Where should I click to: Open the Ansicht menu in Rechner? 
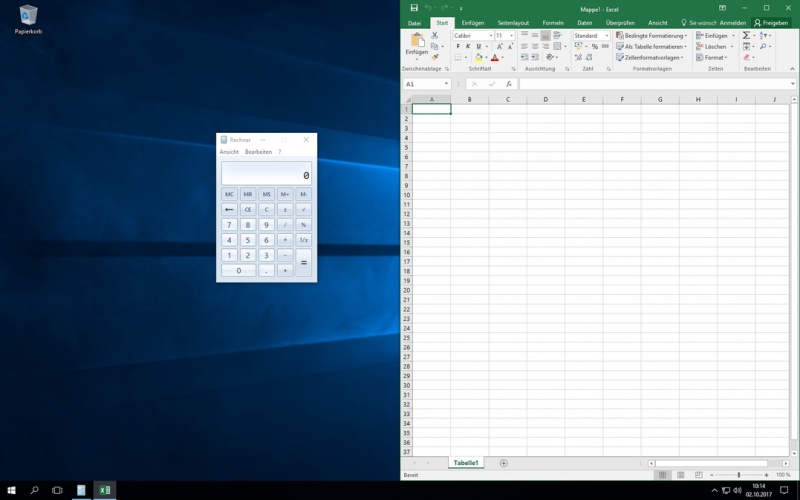pyautogui.click(x=229, y=152)
